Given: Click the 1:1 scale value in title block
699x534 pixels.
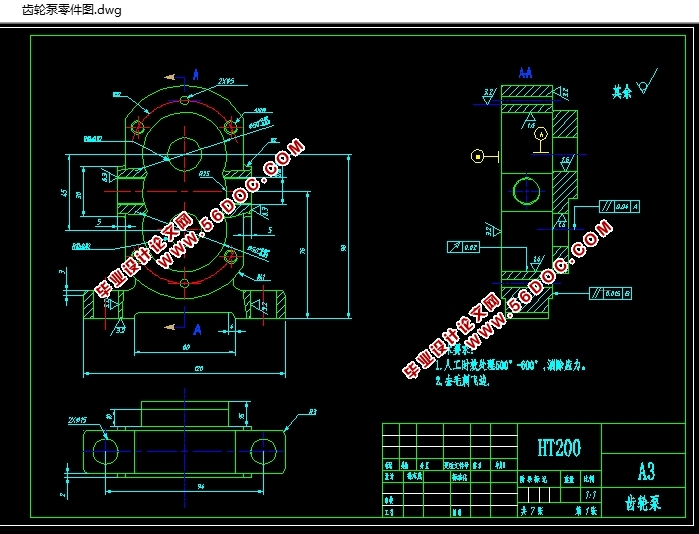Looking at the screenshot, I should coord(589,495).
